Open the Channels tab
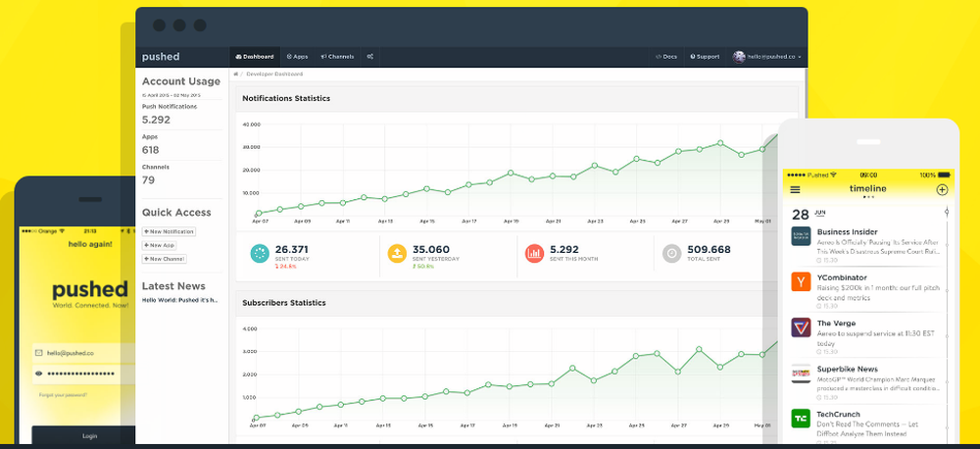The width and height of the screenshot is (980, 449). tap(337, 57)
